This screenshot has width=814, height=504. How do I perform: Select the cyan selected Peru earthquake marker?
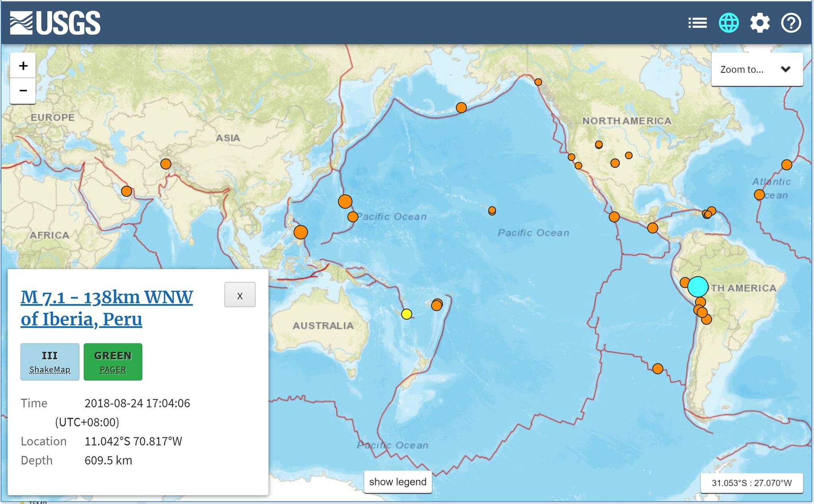[698, 286]
